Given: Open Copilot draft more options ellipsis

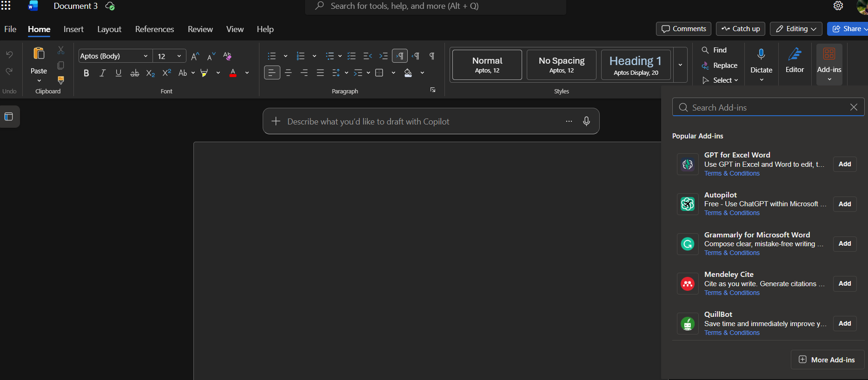Looking at the screenshot, I should coord(569,121).
